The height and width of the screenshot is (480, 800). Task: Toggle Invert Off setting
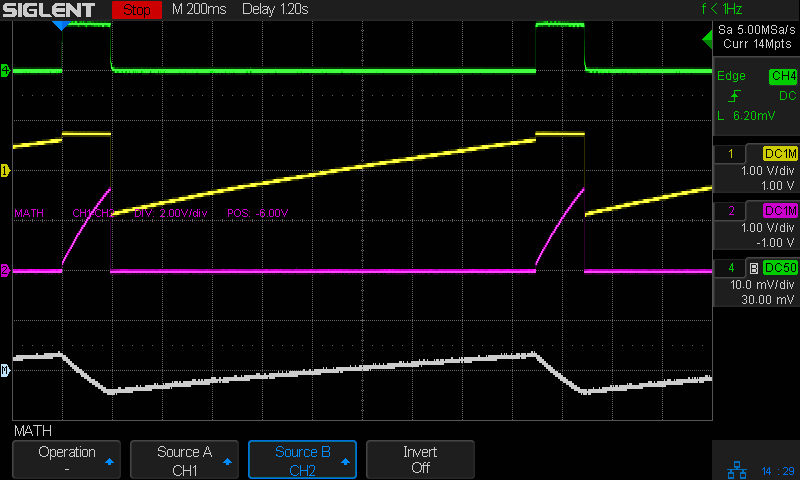(420, 460)
